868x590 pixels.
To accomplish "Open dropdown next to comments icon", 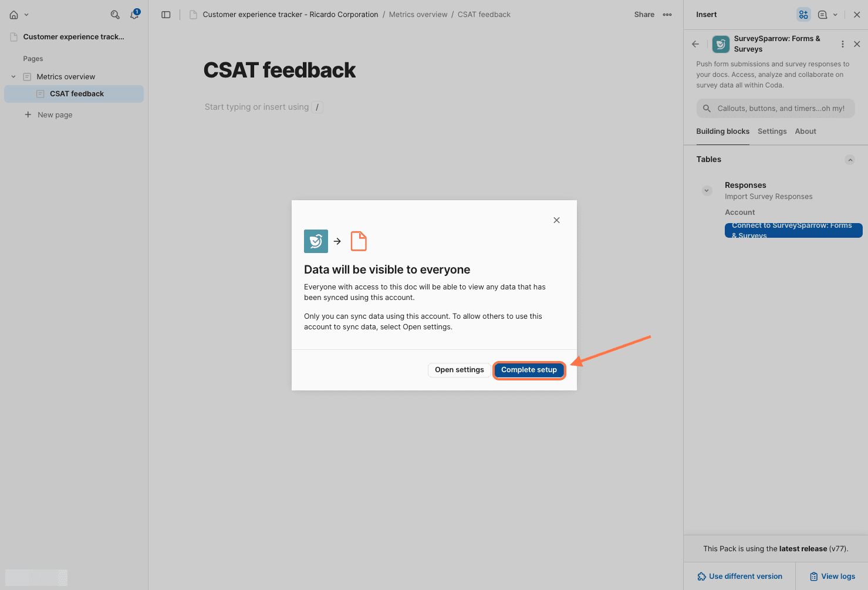I will pyautogui.click(x=835, y=15).
